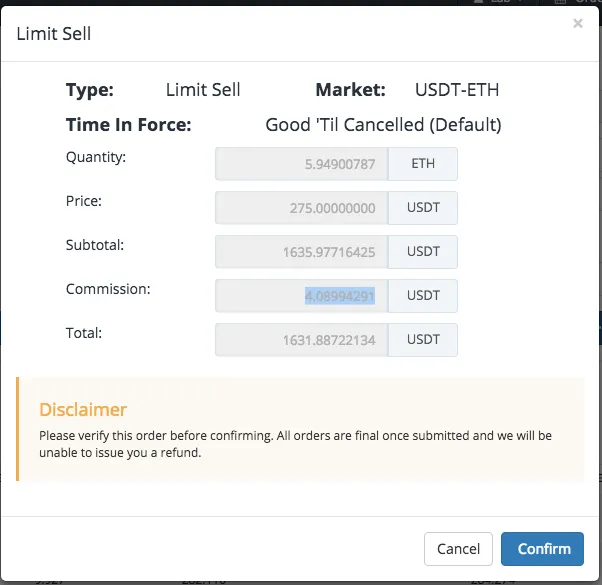602x585 pixels.
Task: Click the USDT unit label beside Price
Action: (423, 208)
